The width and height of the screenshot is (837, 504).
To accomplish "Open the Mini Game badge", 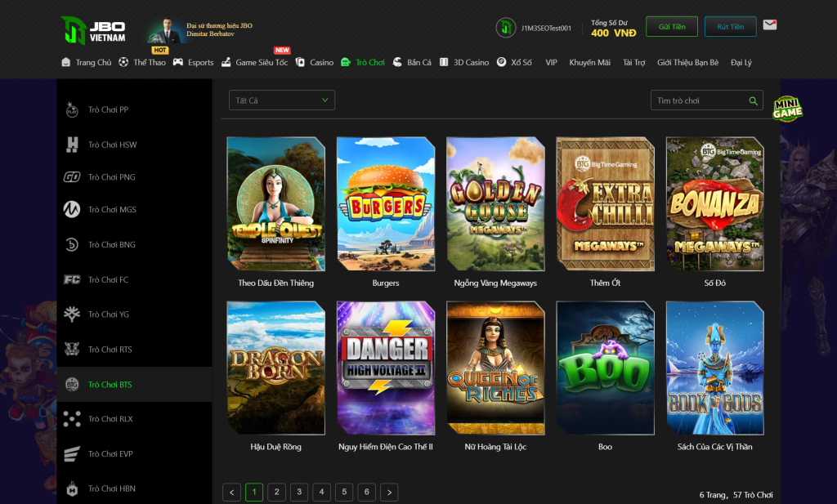I will [787, 109].
